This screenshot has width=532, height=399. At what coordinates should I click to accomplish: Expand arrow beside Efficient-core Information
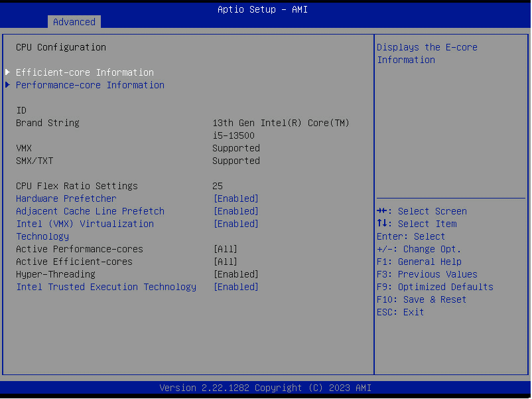pos(8,72)
